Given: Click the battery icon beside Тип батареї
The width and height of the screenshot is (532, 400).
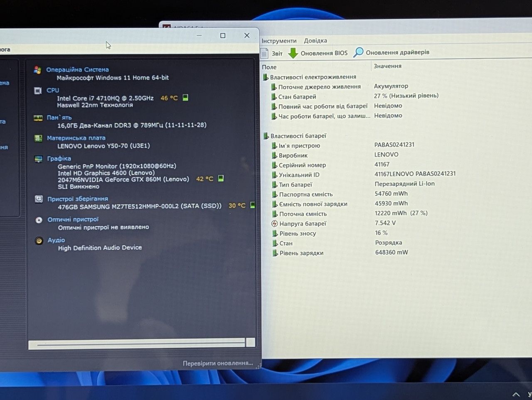Looking at the screenshot, I should coord(274,184).
